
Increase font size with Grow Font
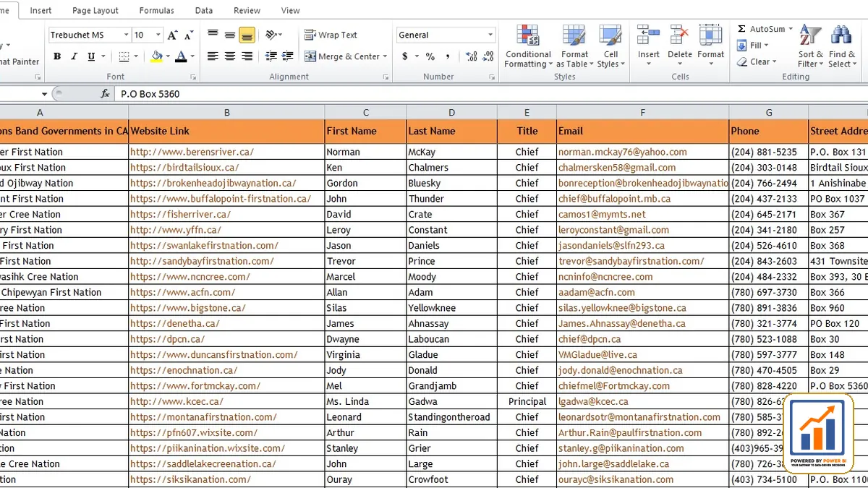click(x=173, y=35)
